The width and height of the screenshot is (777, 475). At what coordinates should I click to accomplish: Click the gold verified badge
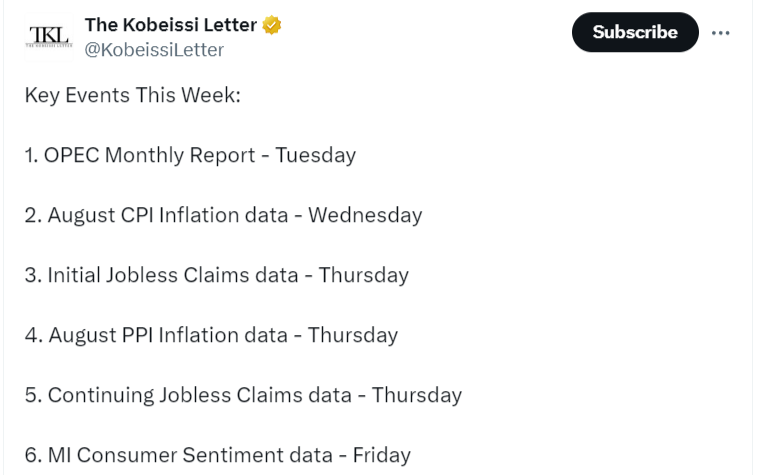pyautogui.click(x=271, y=25)
